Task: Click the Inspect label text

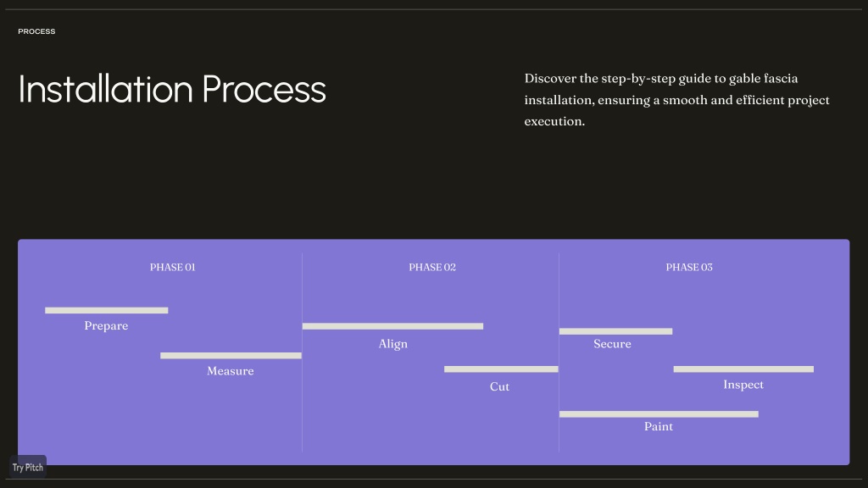Action: point(743,385)
